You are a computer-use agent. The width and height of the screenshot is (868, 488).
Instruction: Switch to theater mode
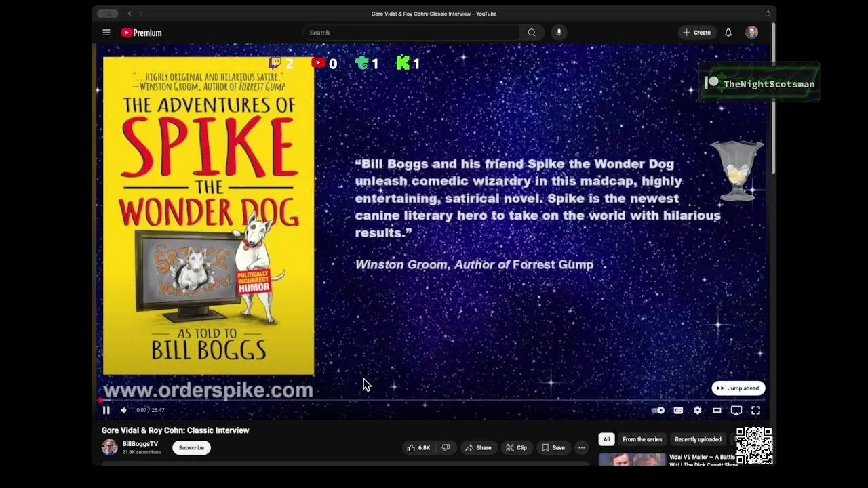coord(717,410)
